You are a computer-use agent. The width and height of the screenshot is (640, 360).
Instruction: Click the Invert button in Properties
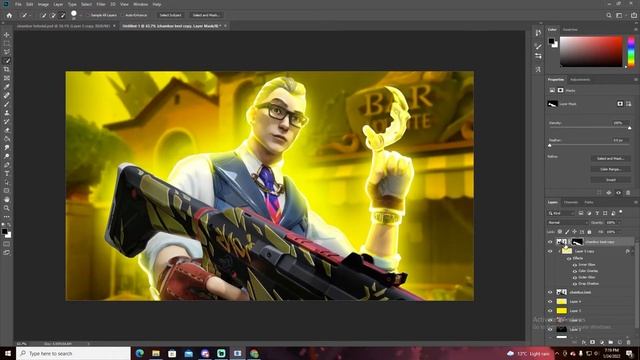click(611, 180)
